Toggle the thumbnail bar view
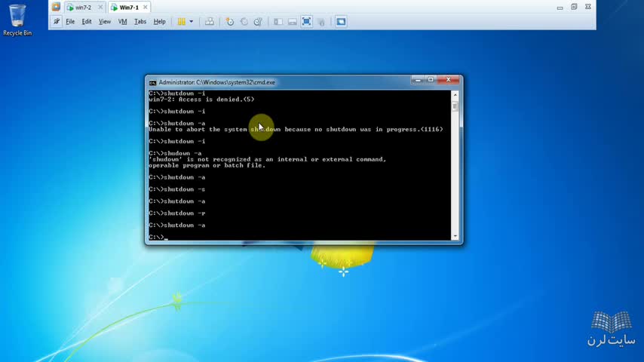 (x=292, y=22)
